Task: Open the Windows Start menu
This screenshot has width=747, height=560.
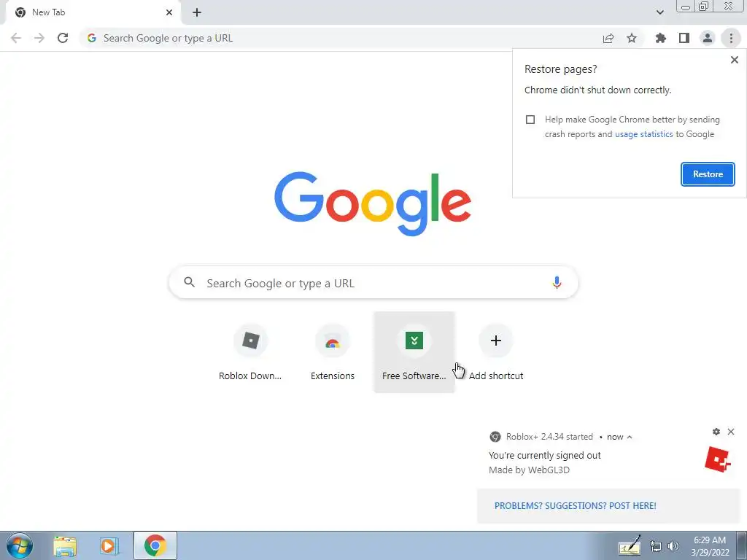Action: point(20,545)
